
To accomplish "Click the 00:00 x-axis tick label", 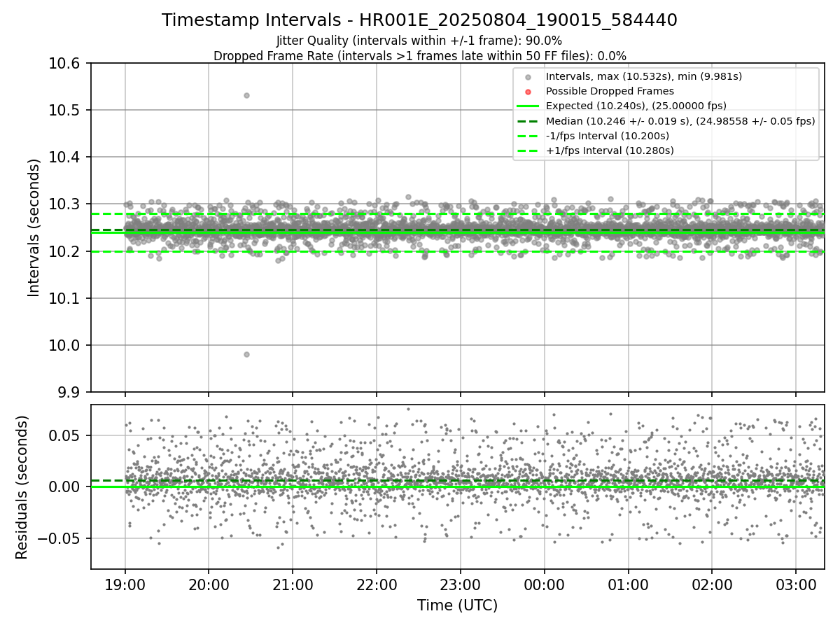I will point(544,584).
